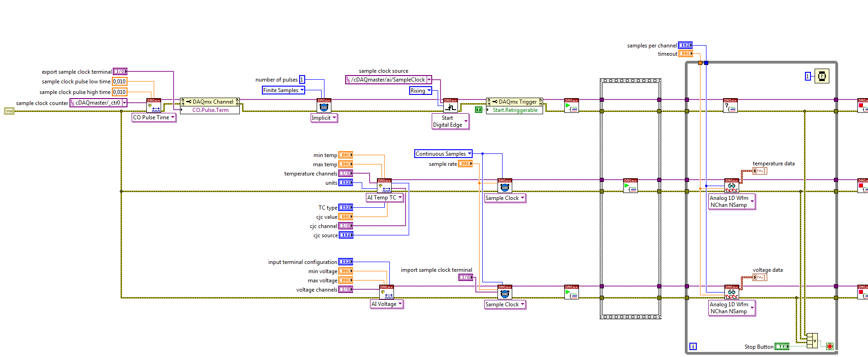Click the cjc source I32 terminal
868x357 pixels.
pos(346,235)
